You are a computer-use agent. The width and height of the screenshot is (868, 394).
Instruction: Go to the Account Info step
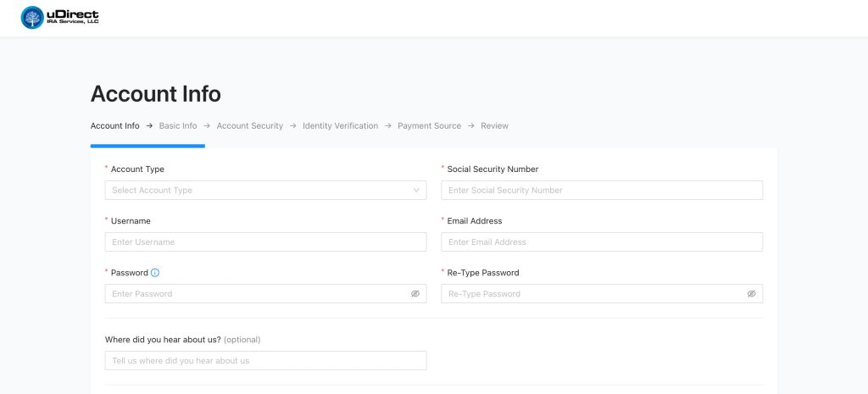click(x=114, y=126)
